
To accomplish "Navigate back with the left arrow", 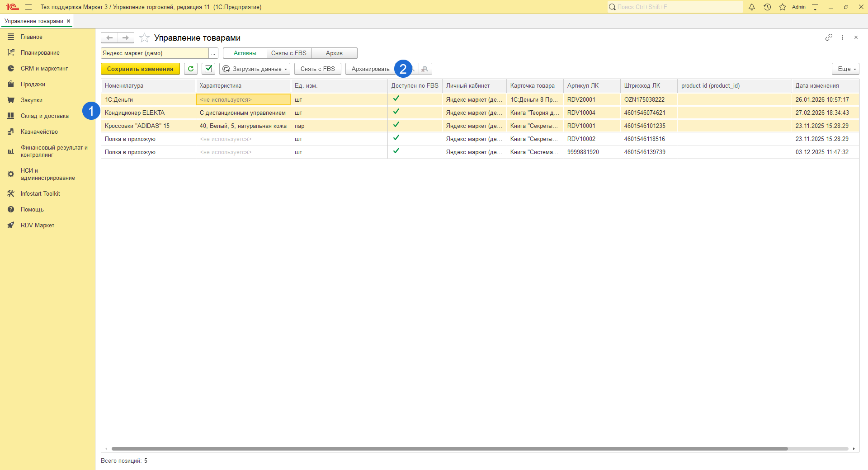I will 109,38.
